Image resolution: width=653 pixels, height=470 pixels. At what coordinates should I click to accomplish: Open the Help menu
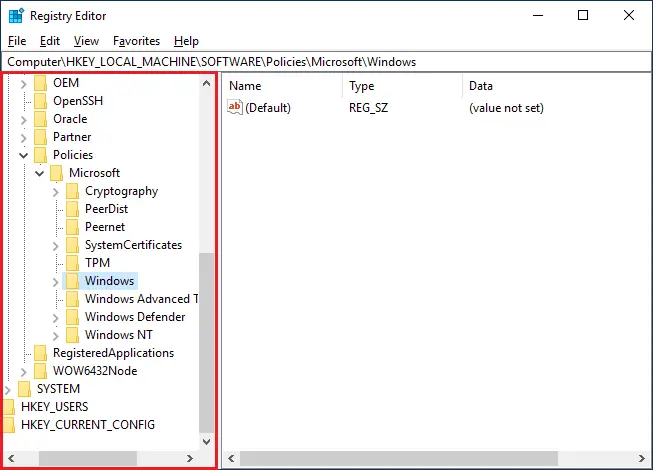point(186,41)
